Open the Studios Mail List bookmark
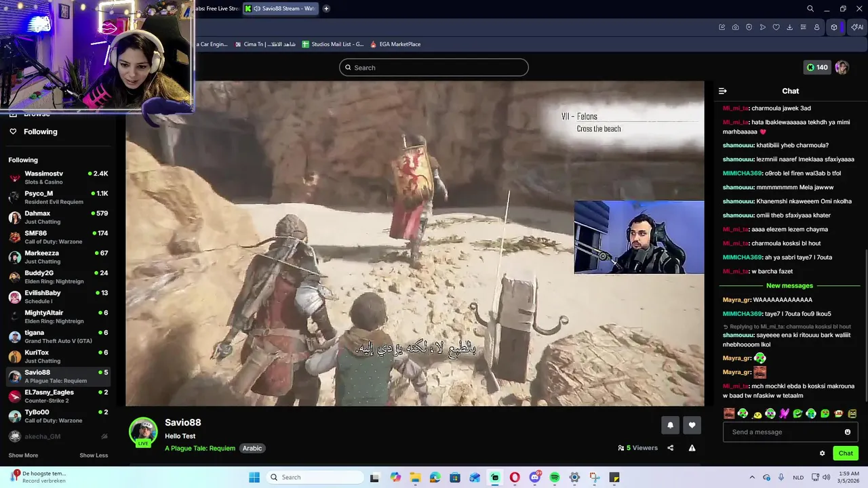The image size is (868, 488). [333, 44]
